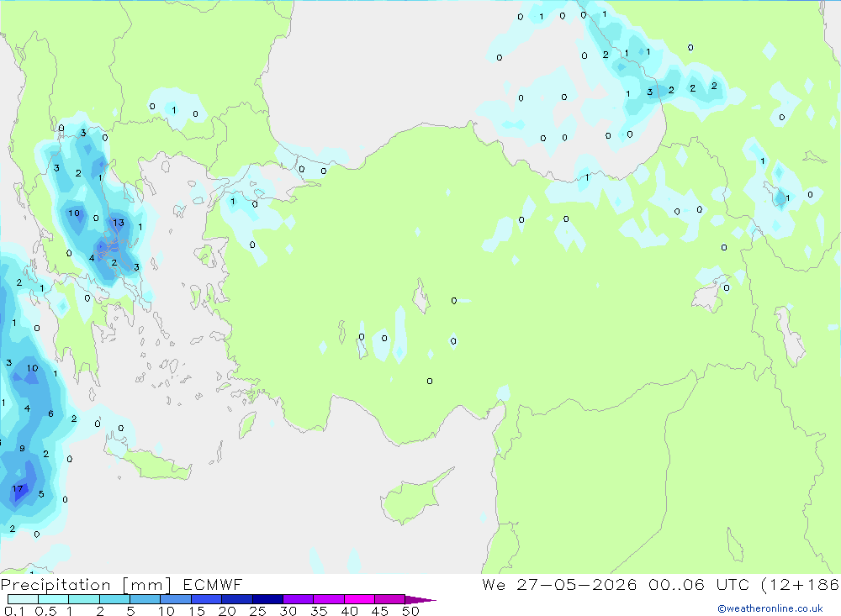841x616 pixels.
Task: Click the '0.5' legend scale label
Action: click(x=45, y=611)
